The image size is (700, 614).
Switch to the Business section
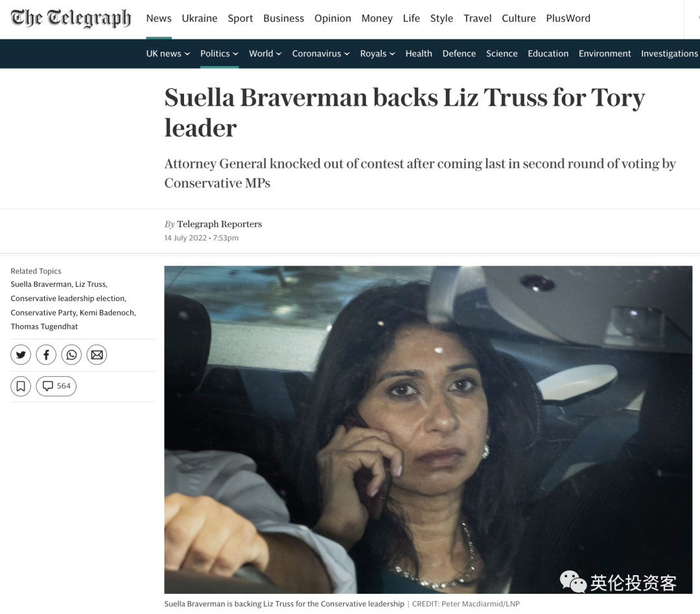pyautogui.click(x=283, y=18)
